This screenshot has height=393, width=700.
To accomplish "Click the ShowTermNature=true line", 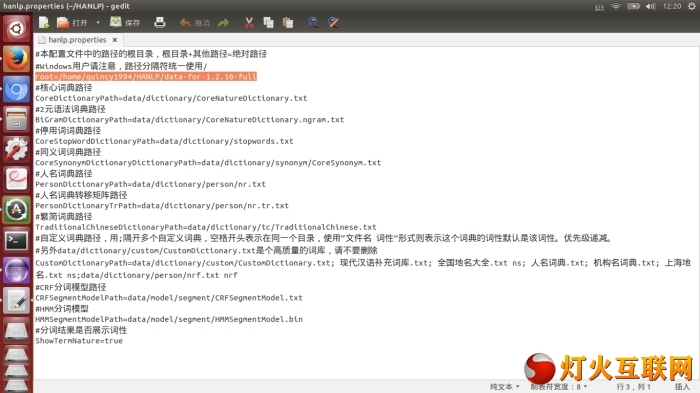I will pyautogui.click(x=79, y=340).
